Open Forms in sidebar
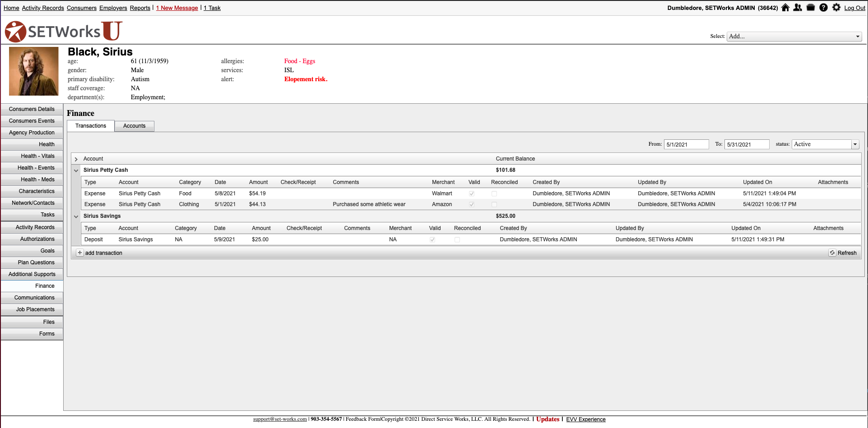The height and width of the screenshot is (428, 868). [32, 334]
